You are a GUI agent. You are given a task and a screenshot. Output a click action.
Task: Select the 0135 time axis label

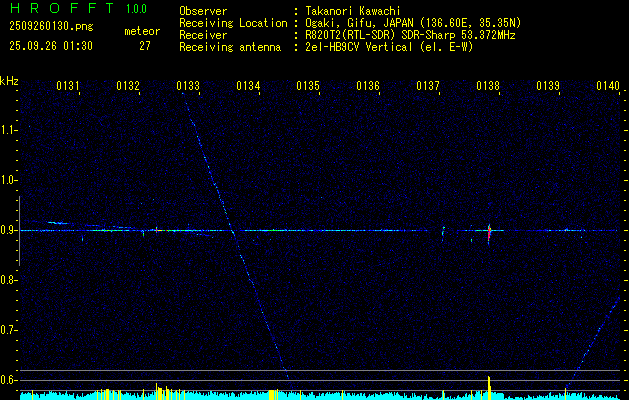tap(308, 86)
